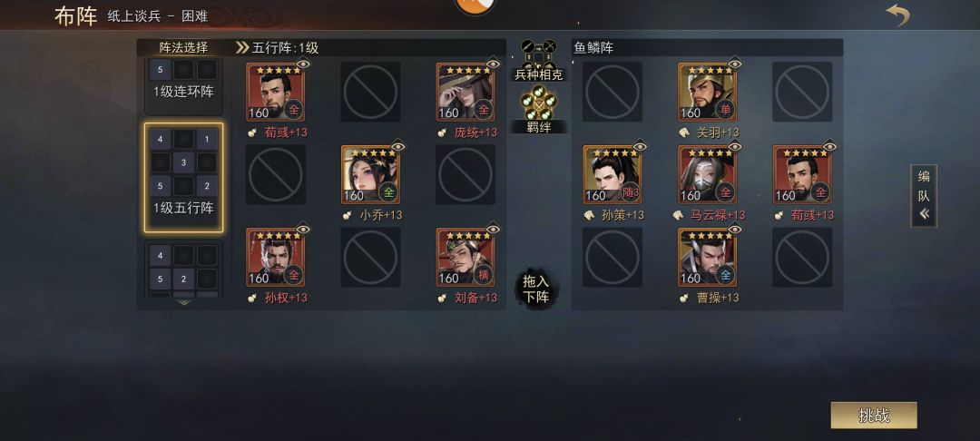The width and height of the screenshot is (980, 441).
Task: Click empty slot between 荀彧 and 庞统
Action: pyautogui.click(x=370, y=92)
